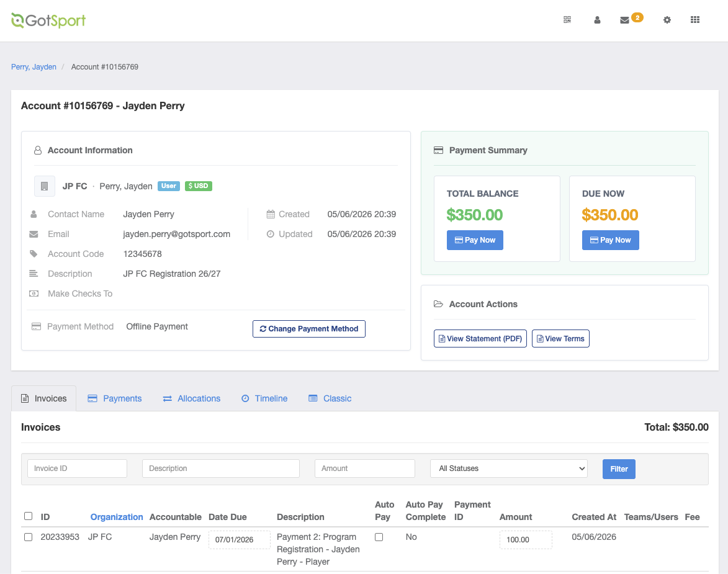The width and height of the screenshot is (728, 574).
Task: Click the Account Code tag icon
Action: (x=34, y=254)
